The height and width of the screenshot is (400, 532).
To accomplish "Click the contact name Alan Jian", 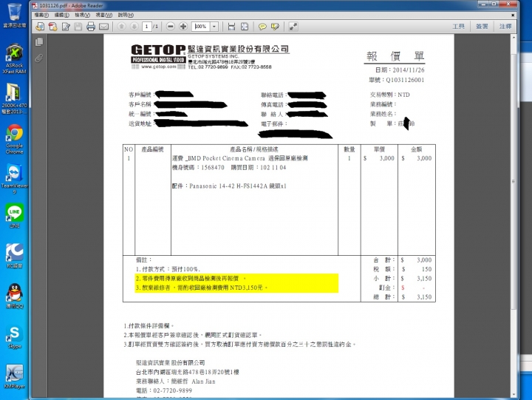I will pos(203,382).
